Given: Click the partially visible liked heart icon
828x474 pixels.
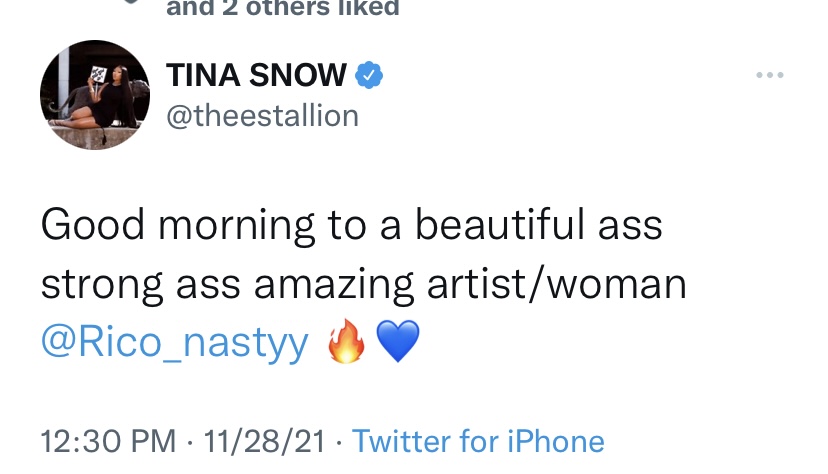Looking at the screenshot, I should click(130, 2).
